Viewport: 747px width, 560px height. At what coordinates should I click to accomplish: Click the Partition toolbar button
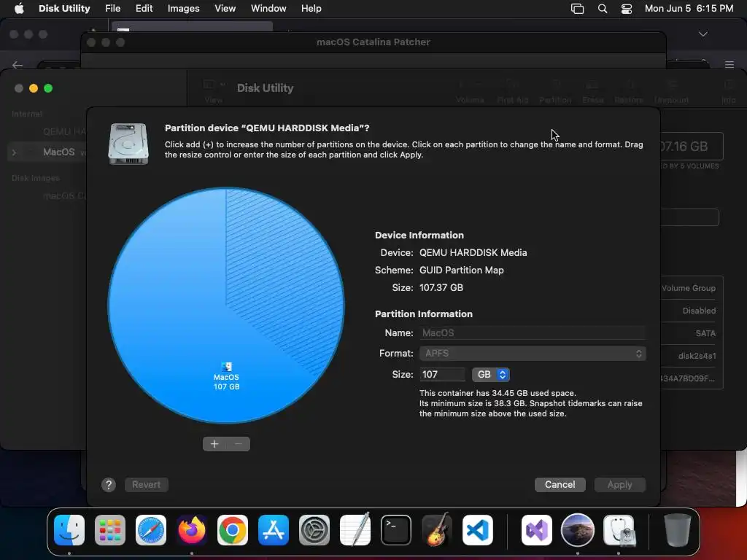point(555,92)
